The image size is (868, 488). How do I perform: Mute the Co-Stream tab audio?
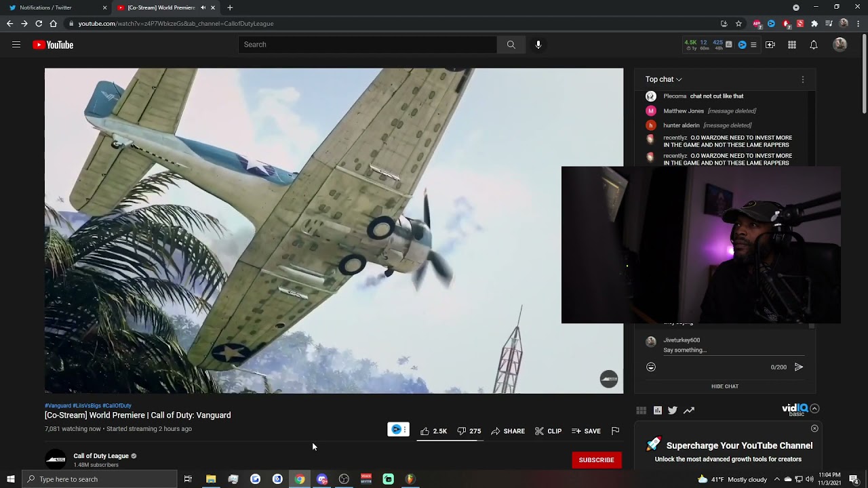(203, 7)
